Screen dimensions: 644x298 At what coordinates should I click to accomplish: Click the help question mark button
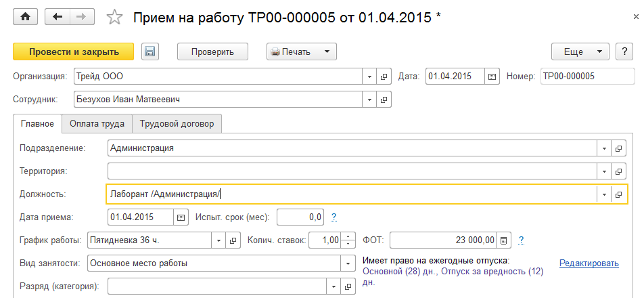pos(624,51)
